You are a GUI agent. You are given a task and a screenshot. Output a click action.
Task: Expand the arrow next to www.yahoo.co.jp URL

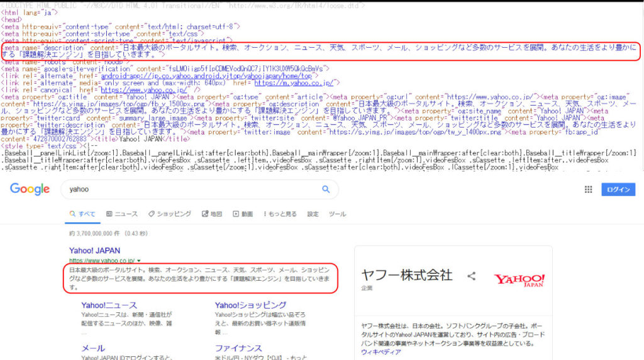(x=138, y=260)
